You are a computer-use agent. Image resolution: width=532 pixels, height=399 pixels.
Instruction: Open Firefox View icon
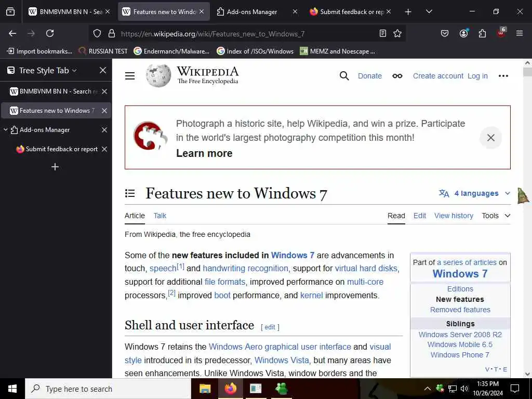coord(10,11)
